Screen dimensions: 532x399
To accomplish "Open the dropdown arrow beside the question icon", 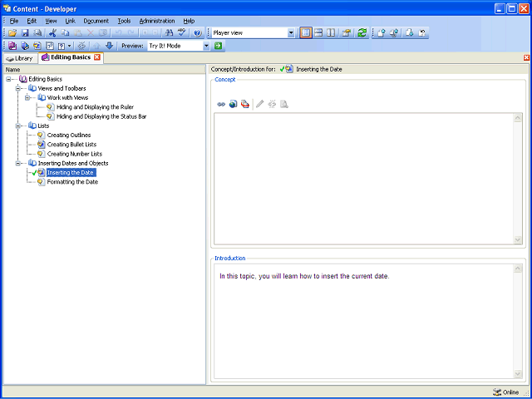I will 69,46.
